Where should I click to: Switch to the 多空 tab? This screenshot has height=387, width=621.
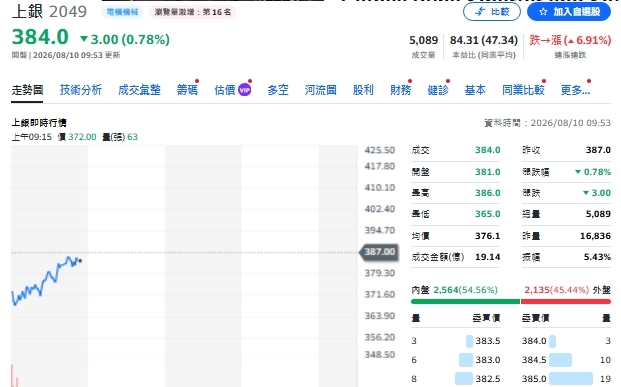278,90
